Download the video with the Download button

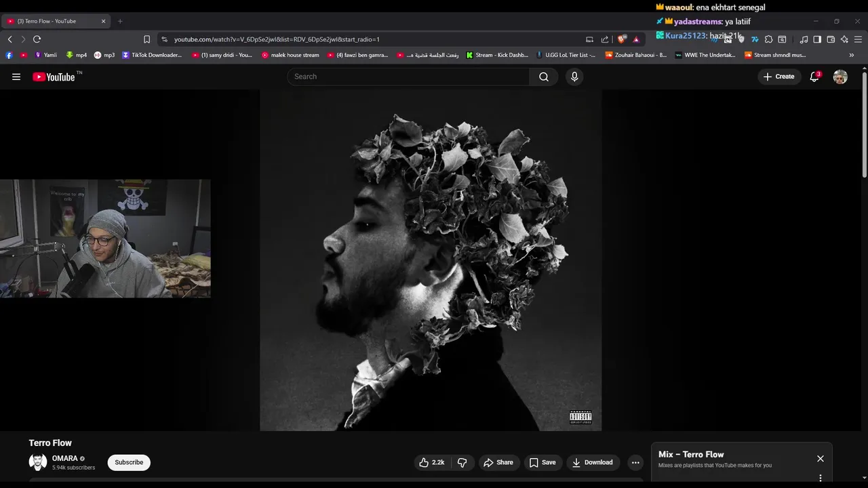tap(592, 462)
